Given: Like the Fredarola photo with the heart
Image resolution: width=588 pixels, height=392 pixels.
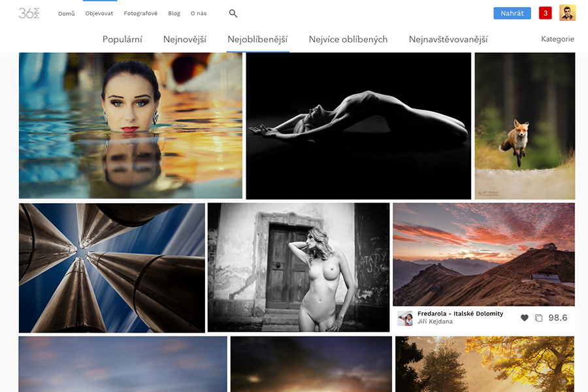Looking at the screenshot, I should (524, 318).
